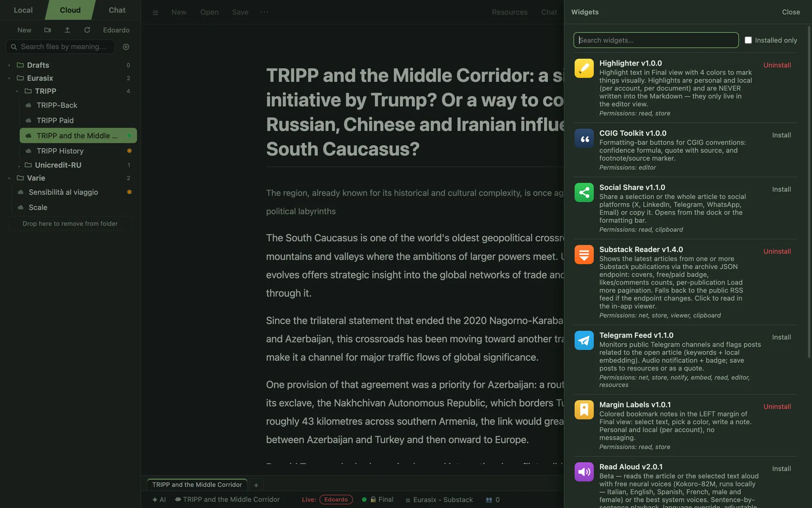
Task: Switch to the Local tab
Action: (x=23, y=10)
